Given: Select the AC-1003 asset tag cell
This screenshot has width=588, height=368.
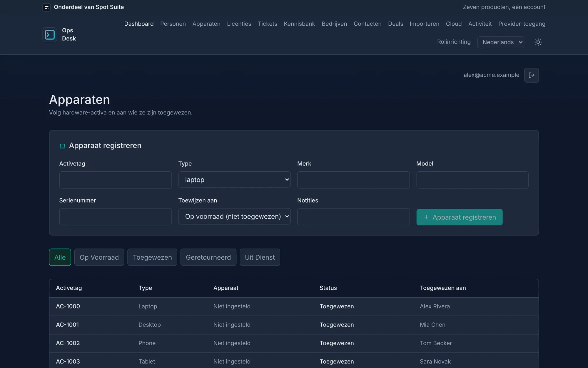Looking at the screenshot, I should (68, 362).
